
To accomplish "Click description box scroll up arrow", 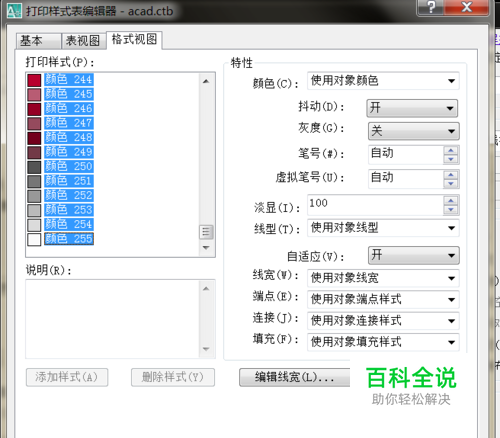I will pyautogui.click(x=206, y=289).
